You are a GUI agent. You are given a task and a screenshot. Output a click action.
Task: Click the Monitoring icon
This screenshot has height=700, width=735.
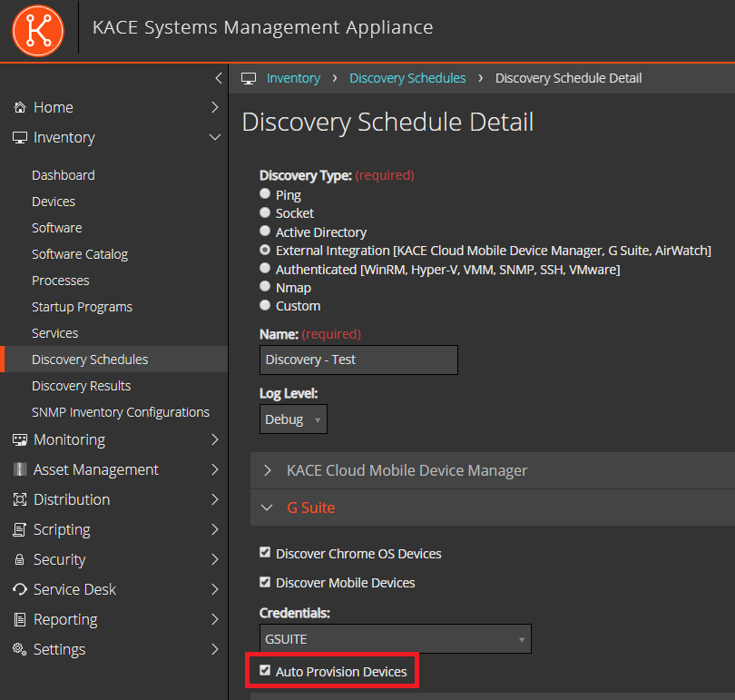click(20, 439)
